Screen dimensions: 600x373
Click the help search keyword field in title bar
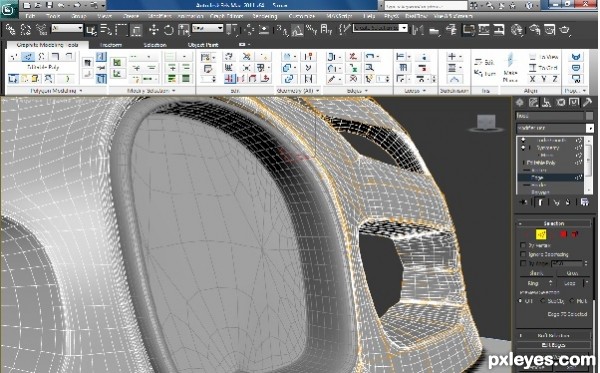point(426,6)
